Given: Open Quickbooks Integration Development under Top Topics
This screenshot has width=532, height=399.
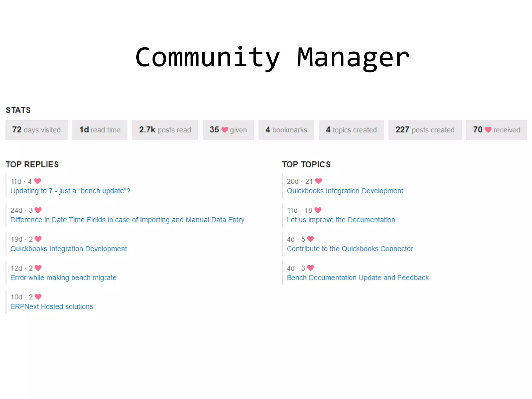Looking at the screenshot, I should [x=345, y=191].
